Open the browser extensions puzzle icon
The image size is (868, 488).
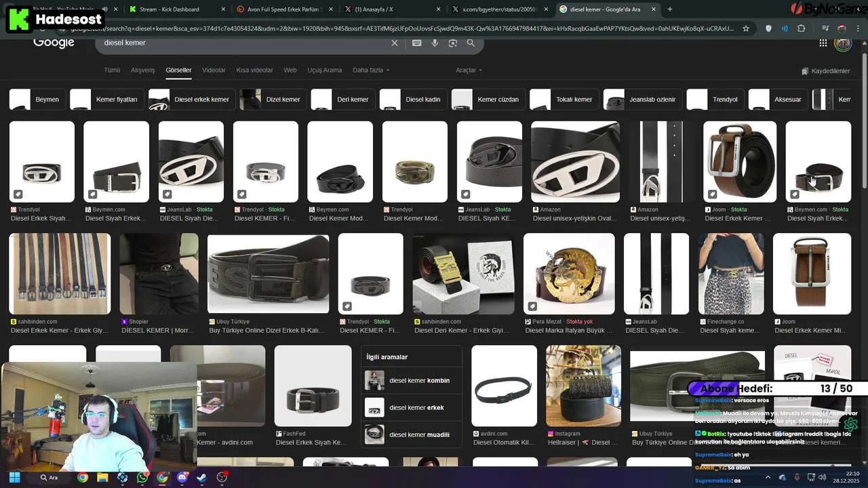[801, 28]
